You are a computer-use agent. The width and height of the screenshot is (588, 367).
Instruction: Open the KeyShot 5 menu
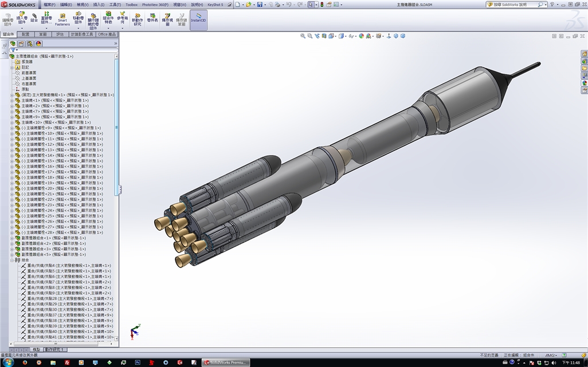click(x=215, y=5)
